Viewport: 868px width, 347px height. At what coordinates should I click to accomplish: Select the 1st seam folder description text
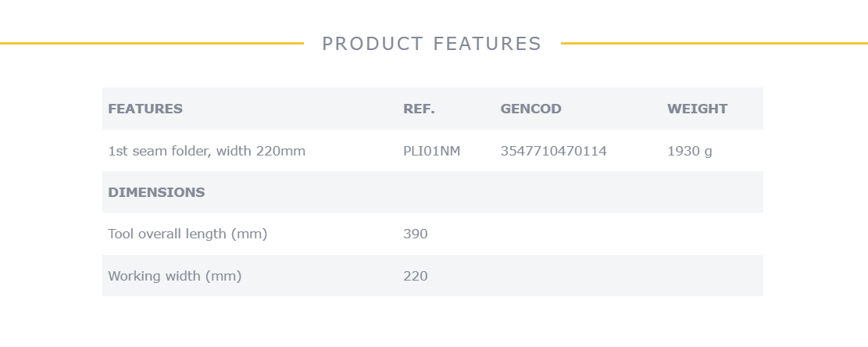click(206, 151)
